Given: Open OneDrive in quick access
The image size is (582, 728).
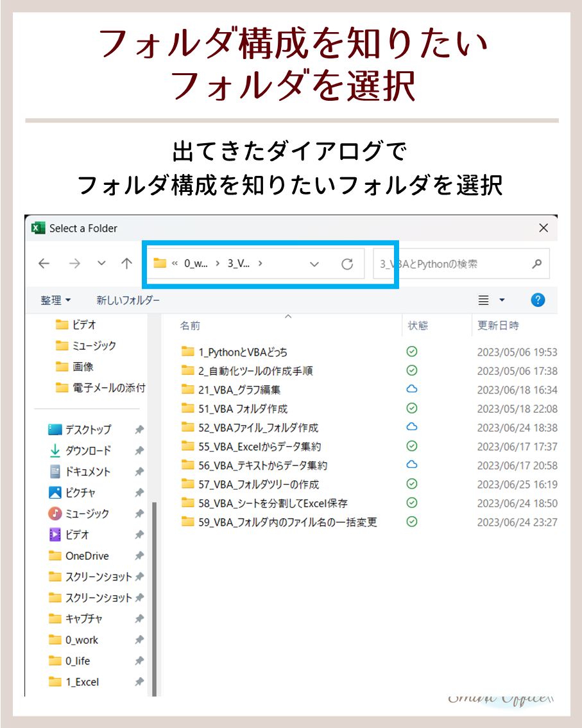Looking at the screenshot, I should (79, 556).
